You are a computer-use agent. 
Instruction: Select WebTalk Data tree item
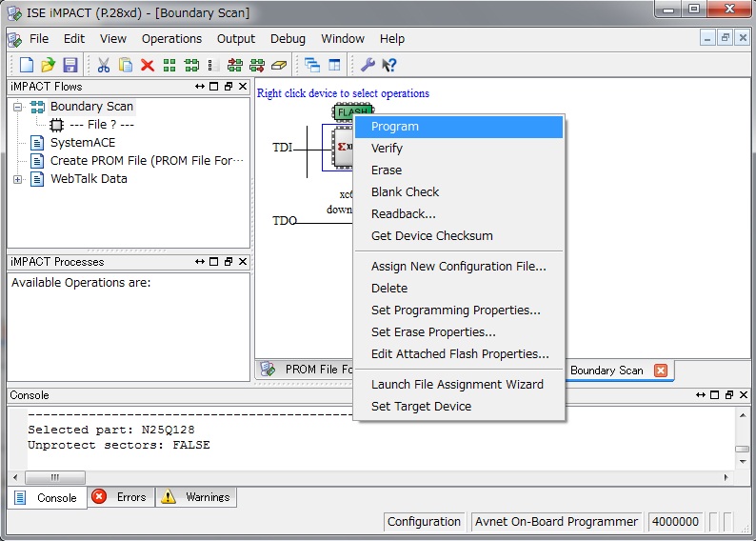pyautogui.click(x=89, y=179)
